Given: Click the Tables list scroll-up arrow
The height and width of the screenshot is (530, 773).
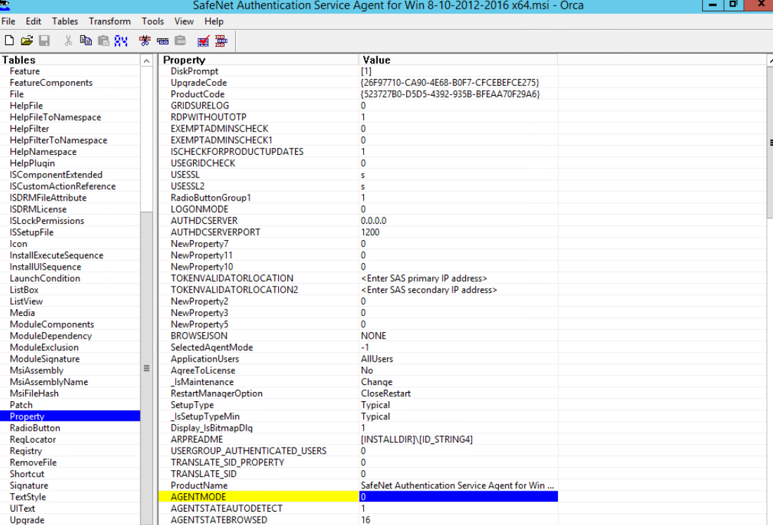Looking at the screenshot, I should [x=146, y=61].
